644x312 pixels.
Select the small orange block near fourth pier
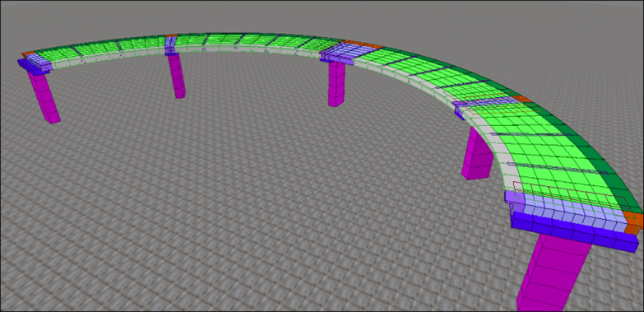click(521, 99)
